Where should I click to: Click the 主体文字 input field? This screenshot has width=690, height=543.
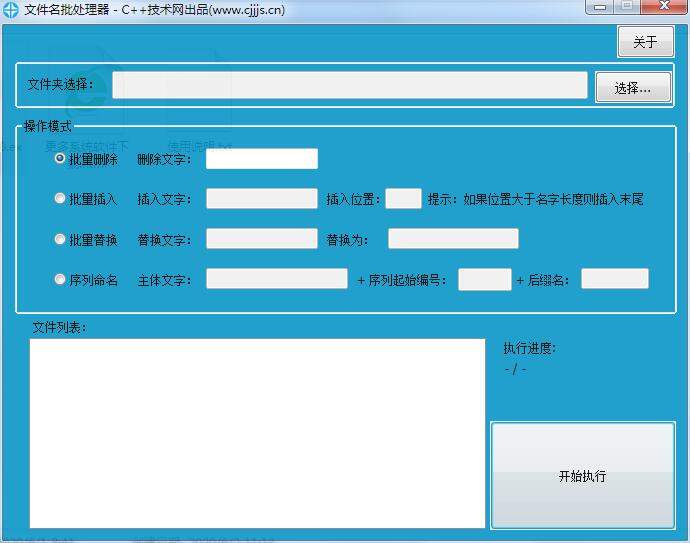point(276,280)
